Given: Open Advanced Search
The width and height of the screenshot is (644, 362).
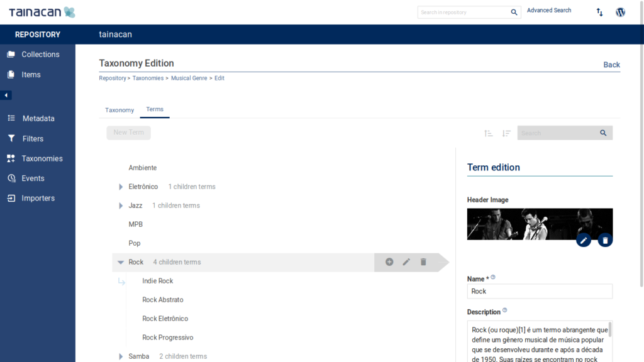Looking at the screenshot, I should pyautogui.click(x=548, y=9).
